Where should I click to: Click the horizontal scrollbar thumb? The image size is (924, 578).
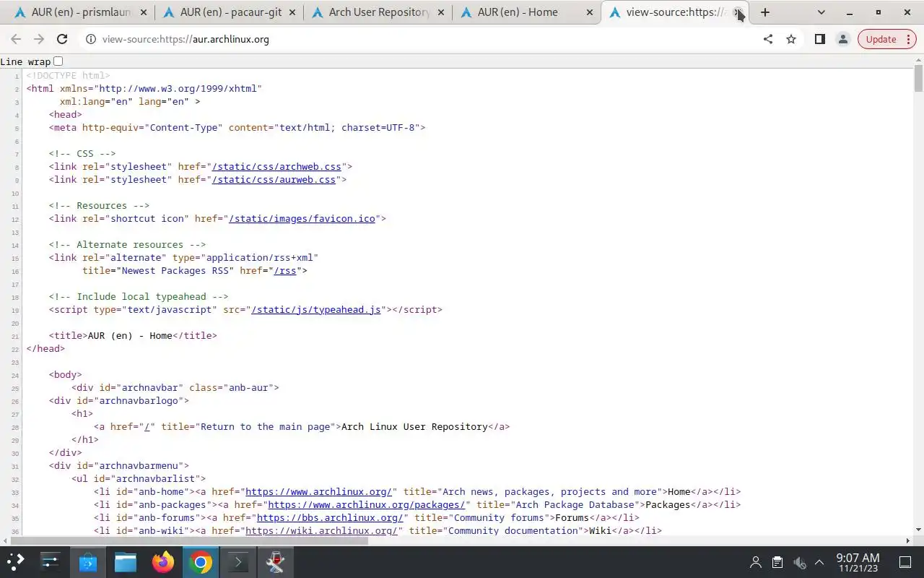click(x=189, y=540)
